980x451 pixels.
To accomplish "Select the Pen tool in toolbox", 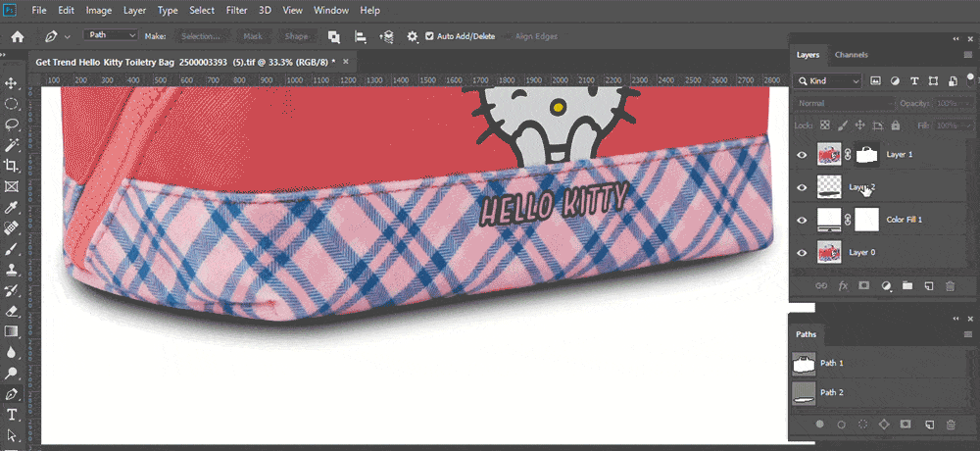I will click(11, 394).
